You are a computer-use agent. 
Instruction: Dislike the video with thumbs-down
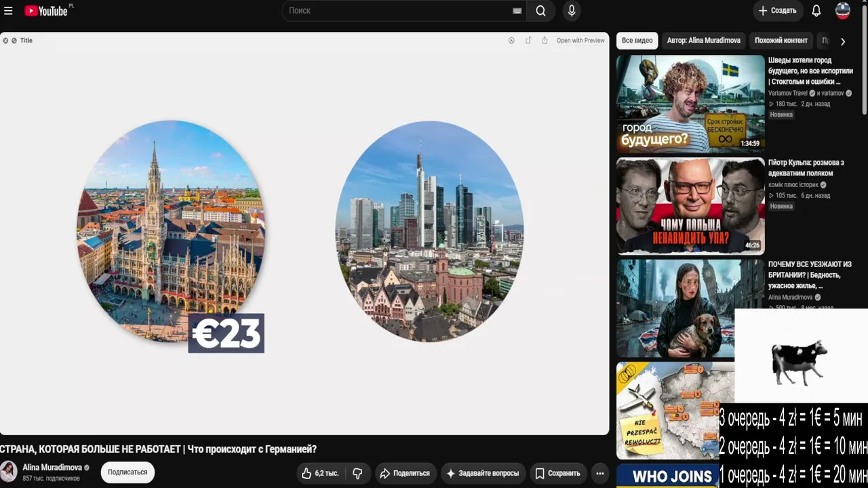[x=357, y=473]
